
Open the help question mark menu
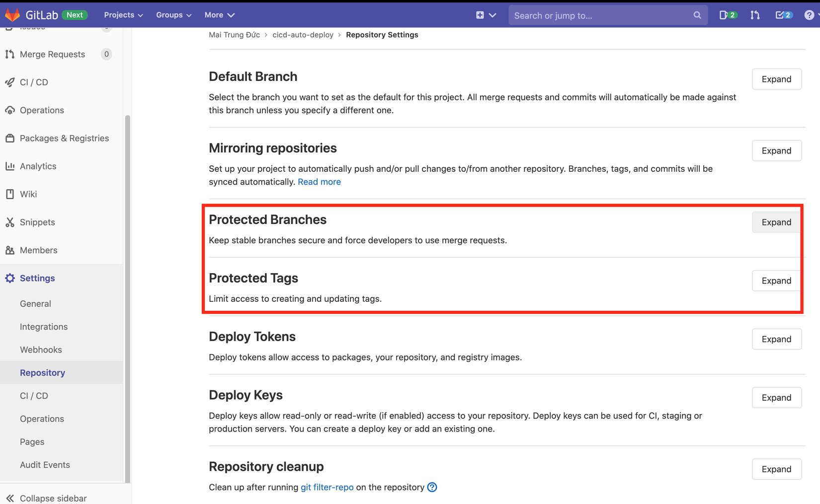[809, 15]
